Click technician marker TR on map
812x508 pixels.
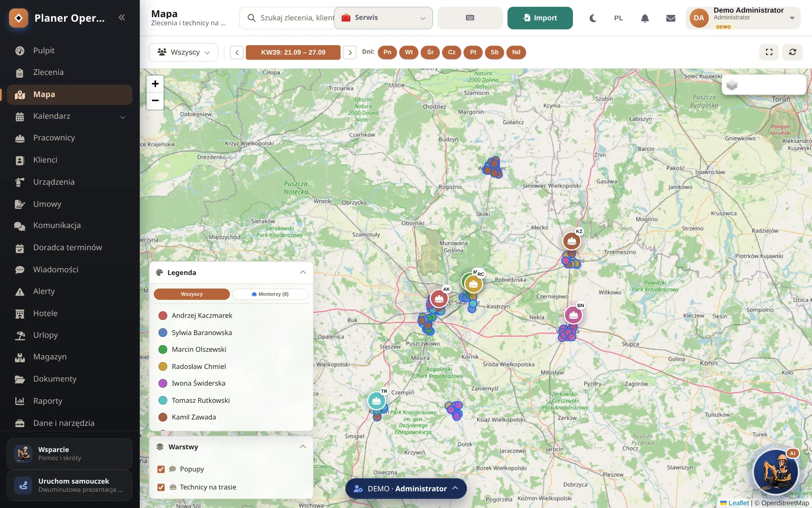[x=377, y=400]
